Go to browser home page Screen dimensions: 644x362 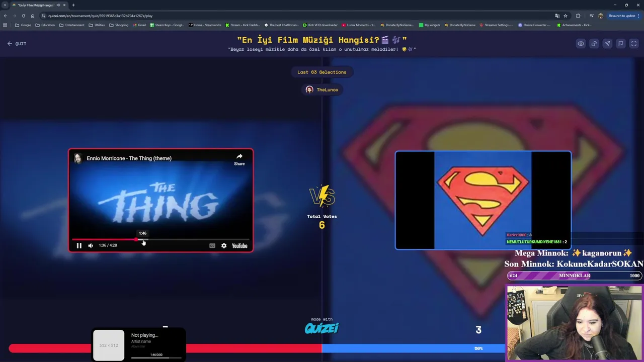(33, 16)
